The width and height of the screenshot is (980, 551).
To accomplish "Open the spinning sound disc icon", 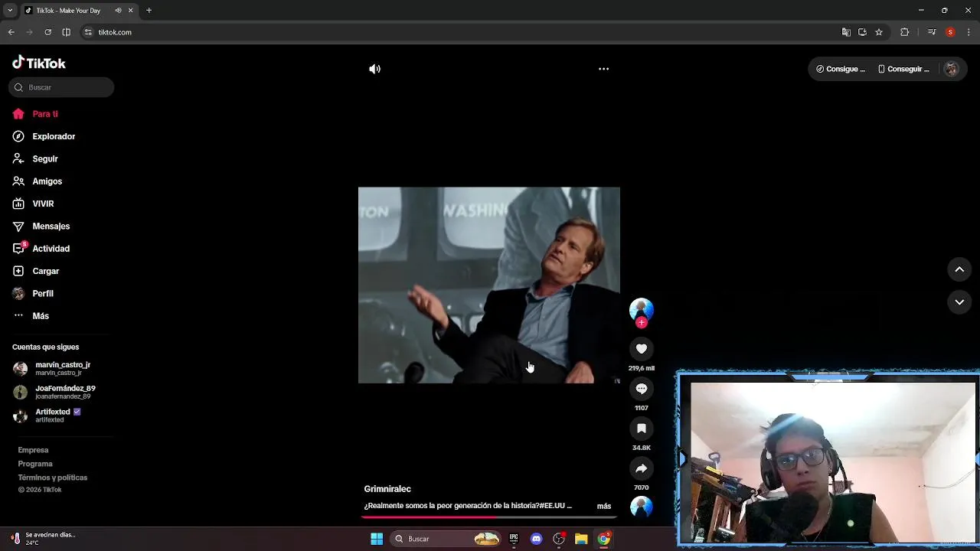I will click(642, 507).
